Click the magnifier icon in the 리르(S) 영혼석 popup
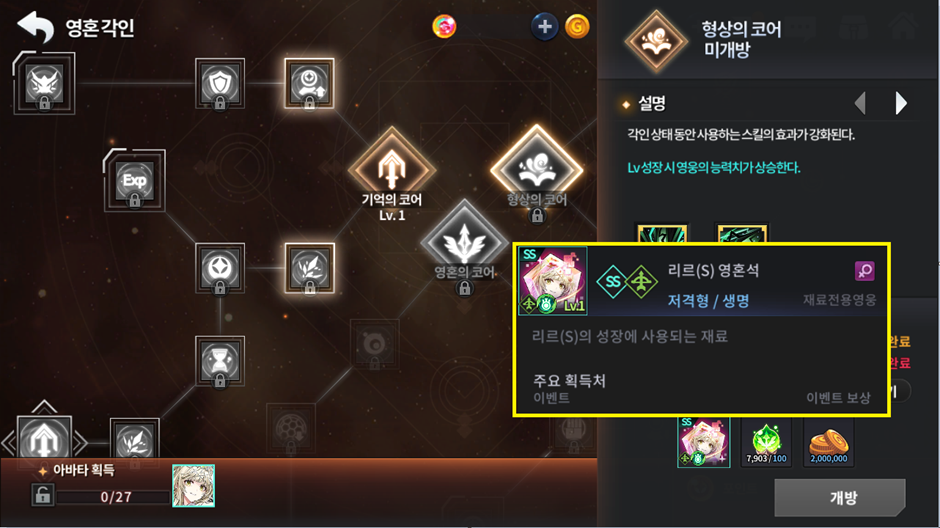 click(x=864, y=271)
